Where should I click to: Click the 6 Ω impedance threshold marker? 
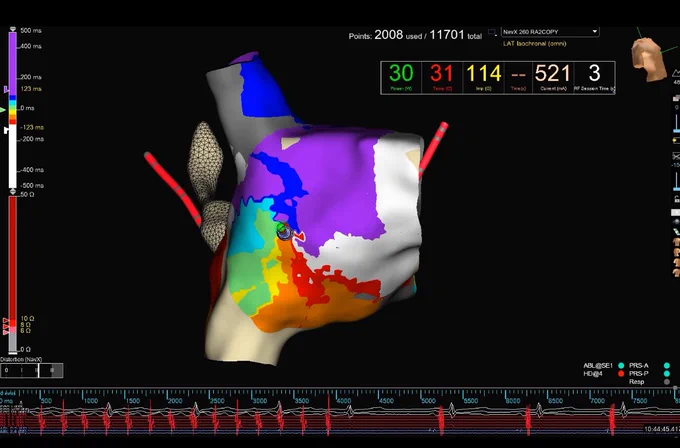[x=6, y=332]
